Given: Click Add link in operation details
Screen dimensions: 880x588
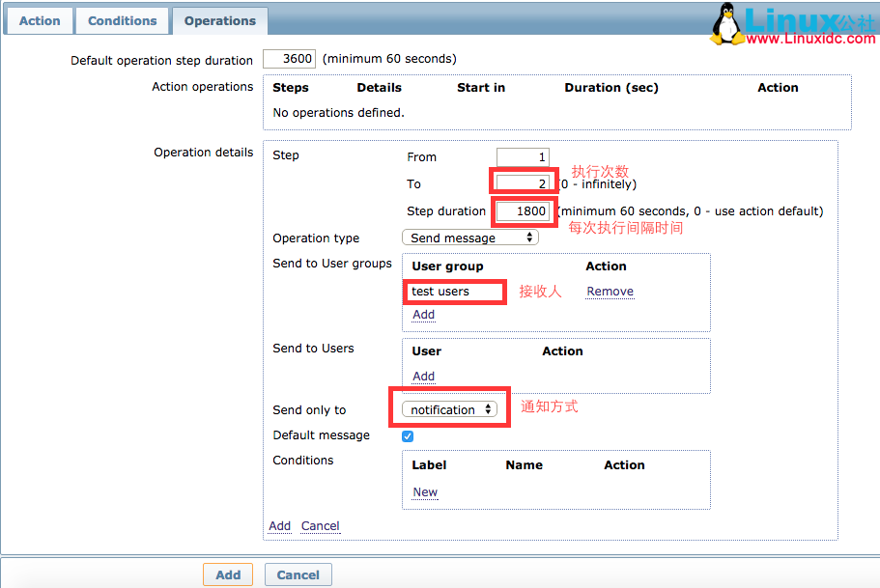Looking at the screenshot, I should 279,526.
